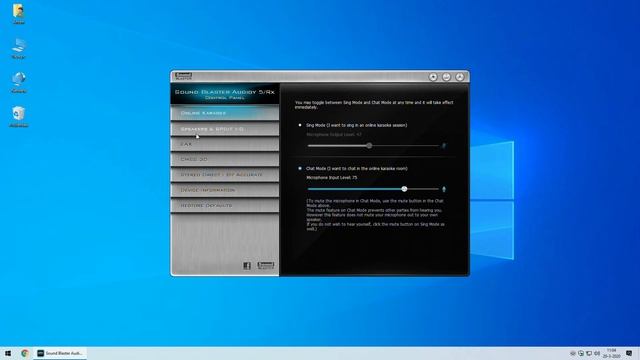640x360 pixels.
Task: Launch Chrome from the taskbar
Action: coord(25,353)
